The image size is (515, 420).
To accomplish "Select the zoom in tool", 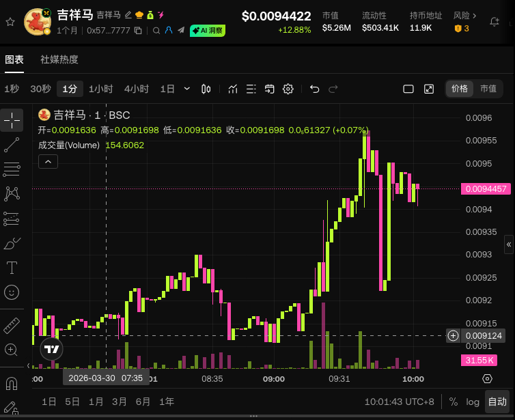I will 11,350.
